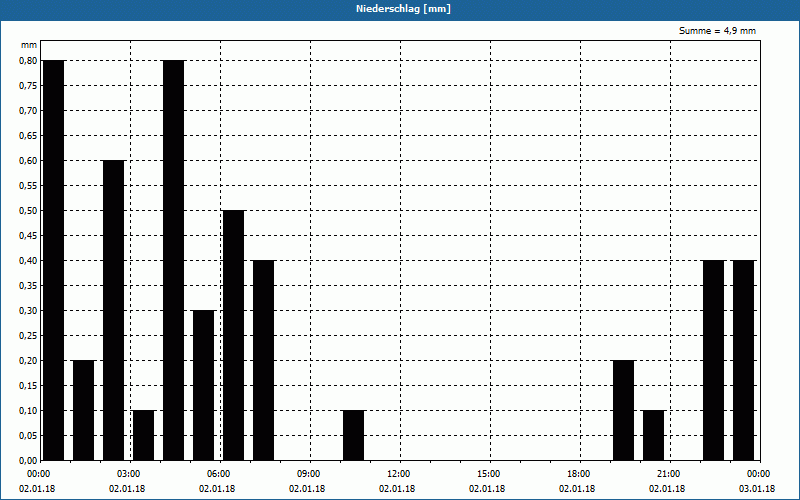Click the 0,00 y-axis label
Viewport: 800px width, 500px height.
(x=28, y=460)
